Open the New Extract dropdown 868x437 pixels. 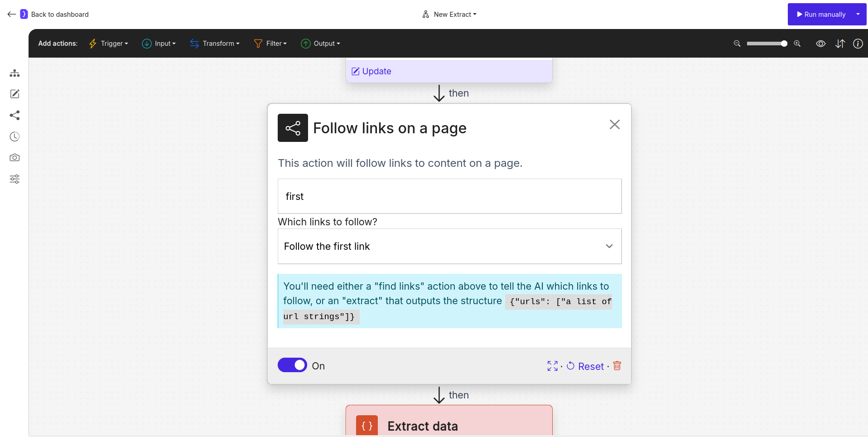[x=449, y=14]
